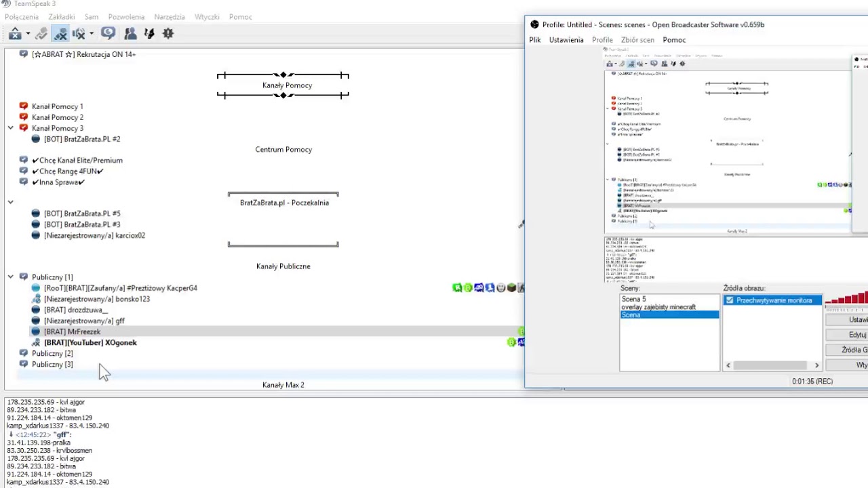Click the status icon of BratZaBrata.PL #5 bot

[x=36, y=213]
